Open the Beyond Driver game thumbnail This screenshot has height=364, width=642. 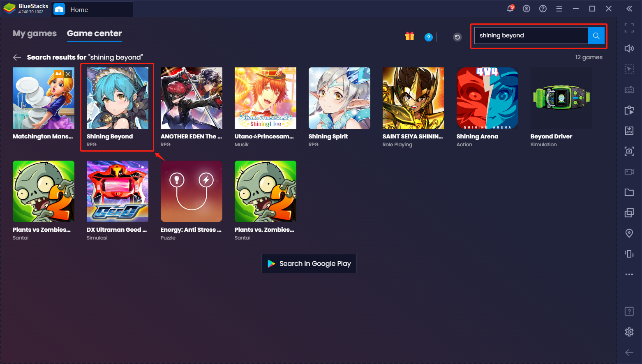[561, 98]
